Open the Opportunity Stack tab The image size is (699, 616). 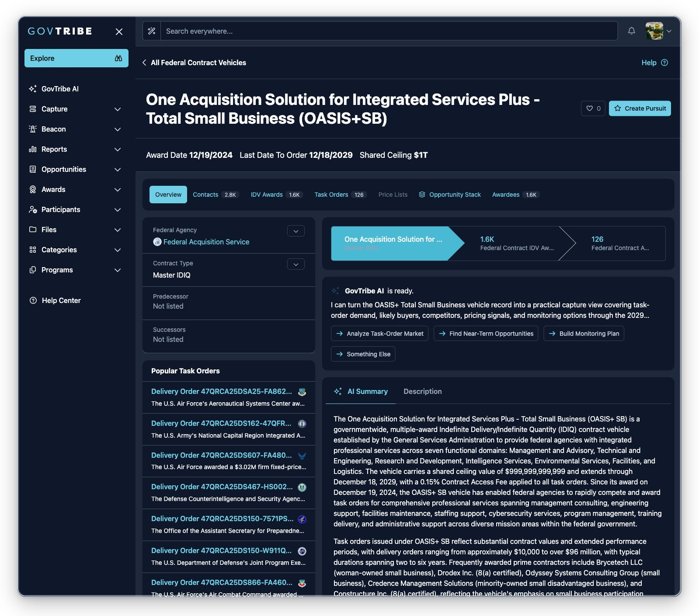pyautogui.click(x=450, y=195)
